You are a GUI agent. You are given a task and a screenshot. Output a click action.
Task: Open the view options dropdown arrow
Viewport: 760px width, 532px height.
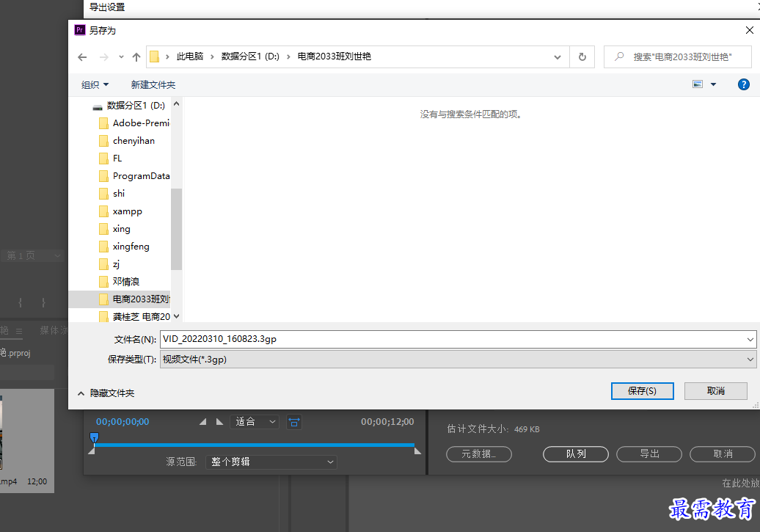[714, 84]
